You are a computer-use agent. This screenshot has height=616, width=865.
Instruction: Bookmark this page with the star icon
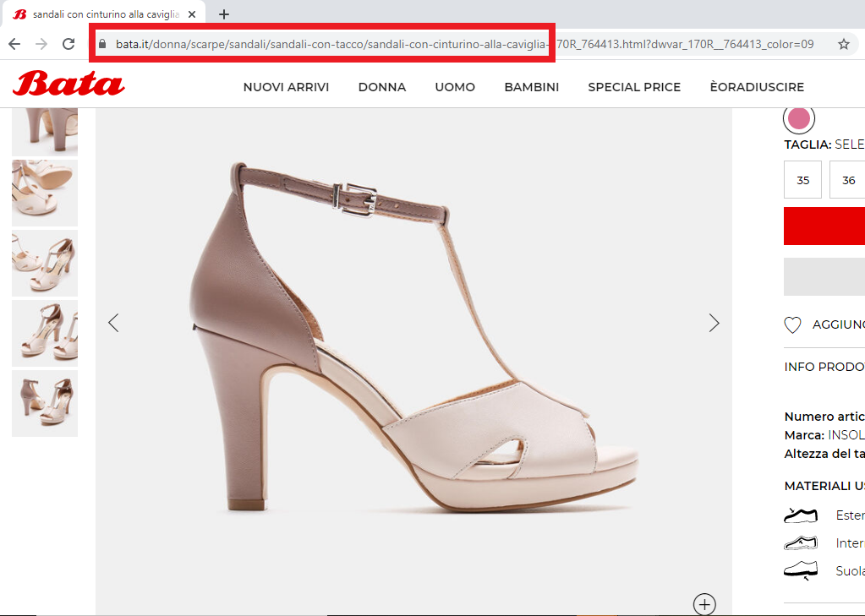(x=844, y=44)
